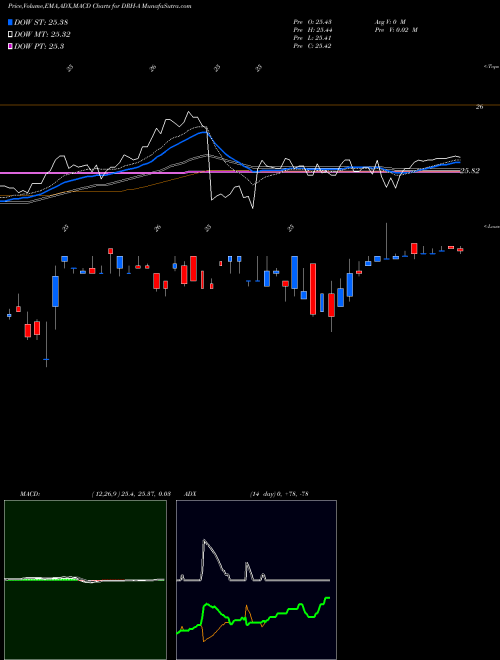This screenshot has width=500, height=660.
Task: Open the ADX indicator chart panel
Action: tap(256, 580)
